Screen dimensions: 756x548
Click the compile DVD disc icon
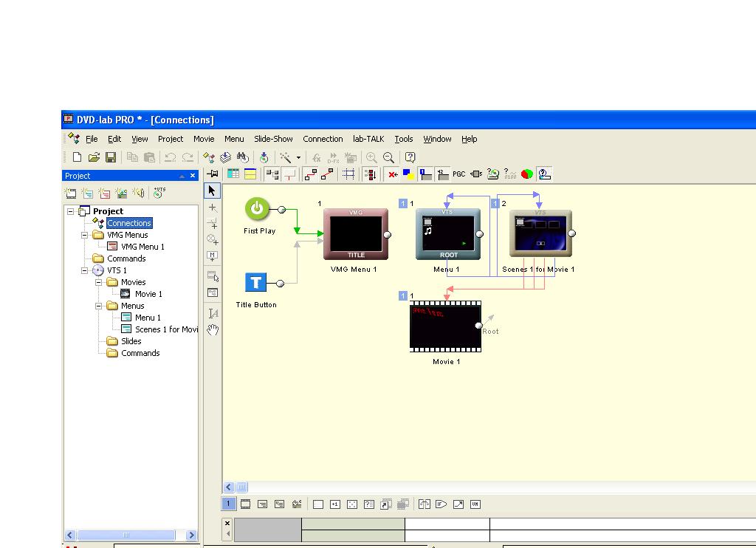point(264,157)
